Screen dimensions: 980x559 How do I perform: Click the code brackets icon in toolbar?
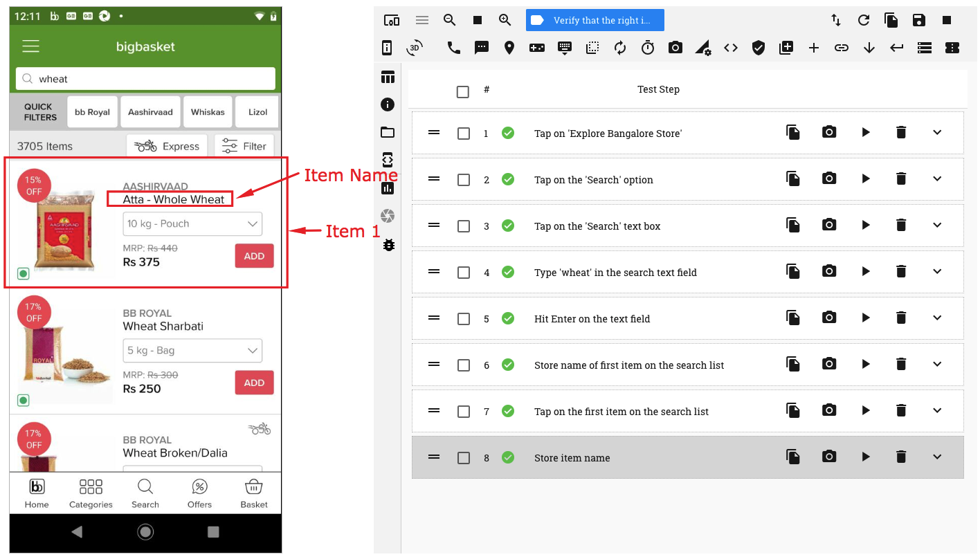731,48
